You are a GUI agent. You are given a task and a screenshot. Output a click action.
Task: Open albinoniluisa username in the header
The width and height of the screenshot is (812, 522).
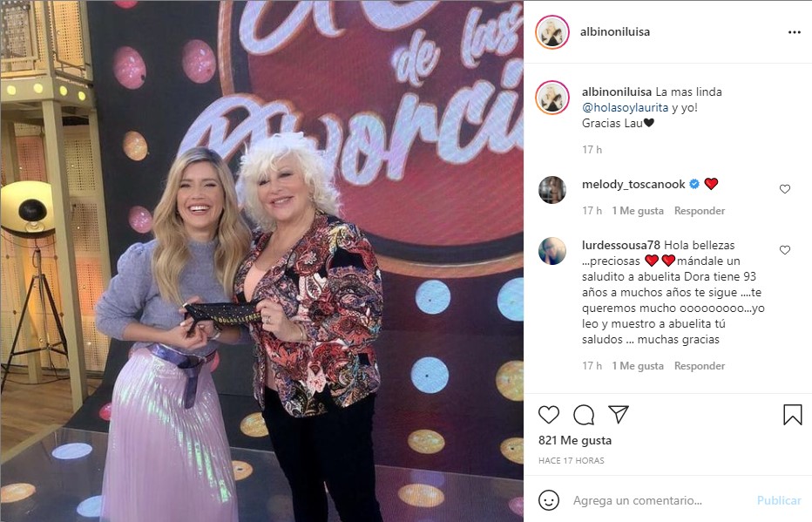coord(615,31)
